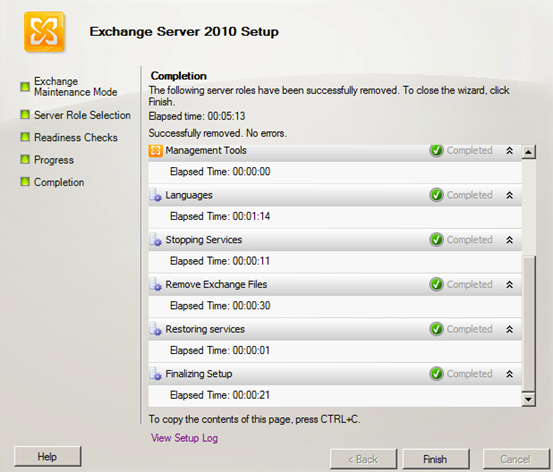This screenshot has width=553, height=472.
Task: Collapse the Management Tools section
Action: (x=509, y=151)
